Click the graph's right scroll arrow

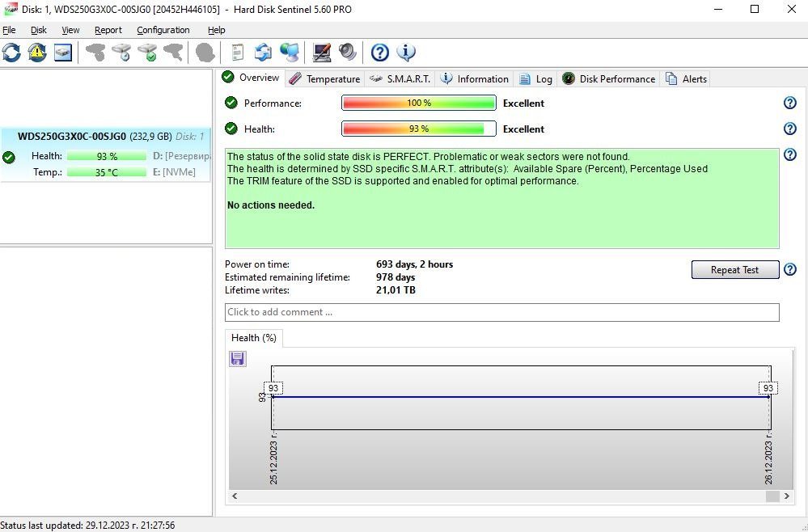tap(785, 496)
